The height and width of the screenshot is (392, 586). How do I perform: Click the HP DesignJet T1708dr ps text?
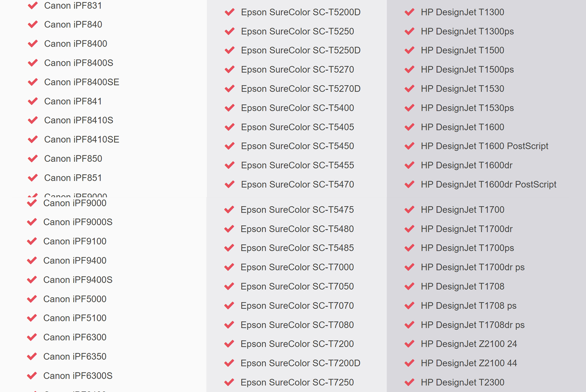(x=472, y=325)
